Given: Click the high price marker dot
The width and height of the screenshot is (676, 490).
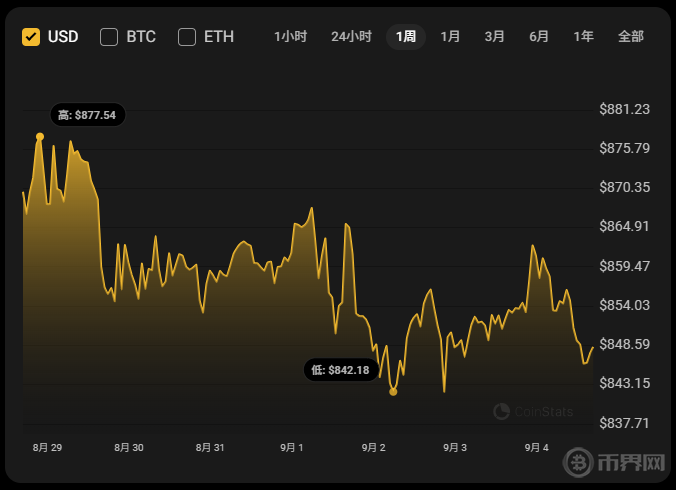Looking at the screenshot, I should [40, 136].
